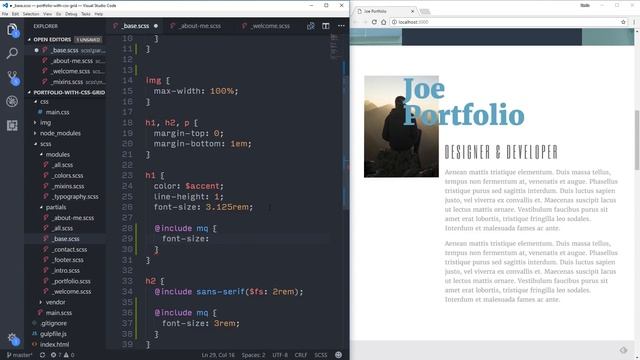
Task: Close the Joe Portfolio browser tab
Action: (412, 11)
